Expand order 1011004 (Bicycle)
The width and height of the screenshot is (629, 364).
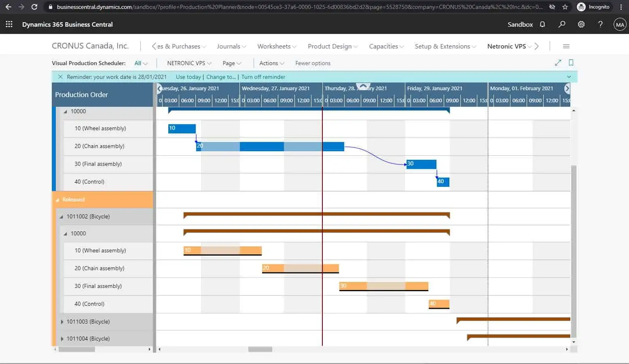(x=62, y=339)
